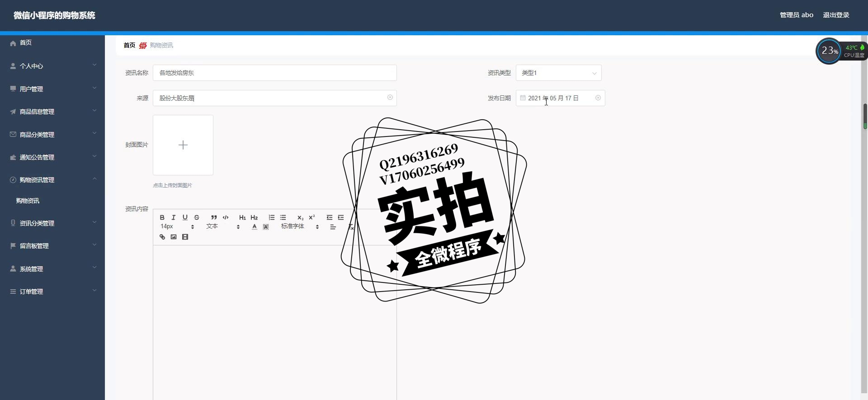This screenshot has width=868, height=400.
Task: Expand the 留言板管理 sidebar menu
Action: point(52,246)
